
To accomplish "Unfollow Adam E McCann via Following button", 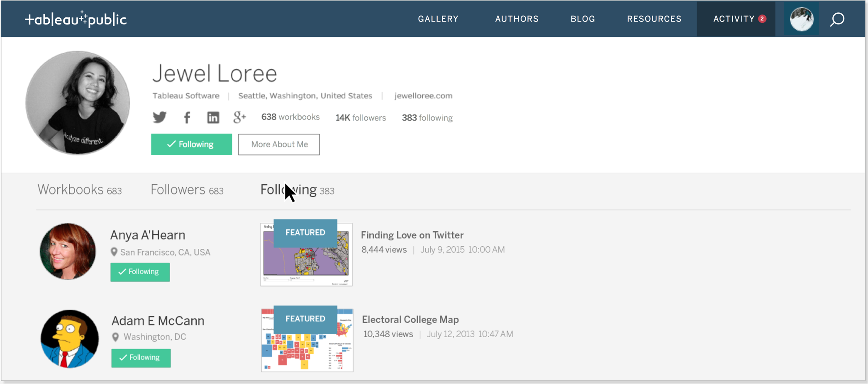I will (141, 358).
